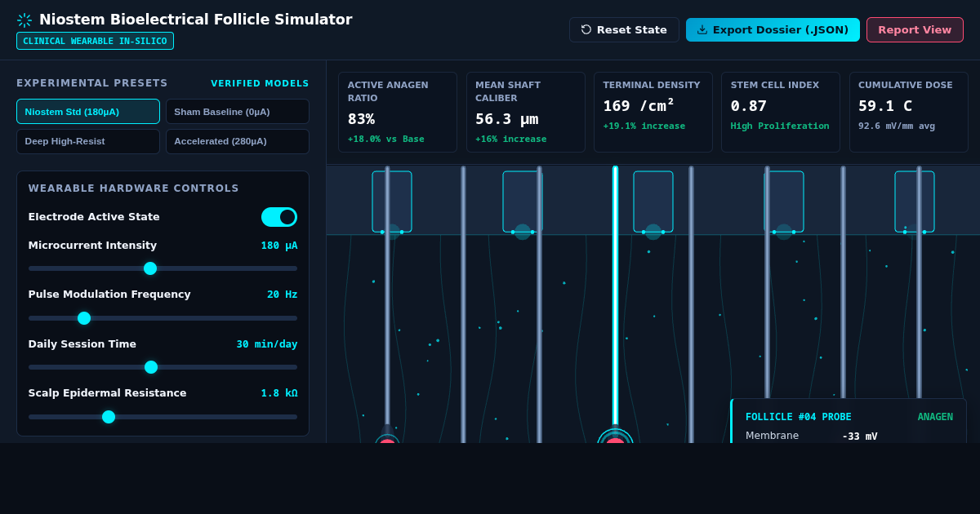Click the 30 min/day session value

coord(267,344)
